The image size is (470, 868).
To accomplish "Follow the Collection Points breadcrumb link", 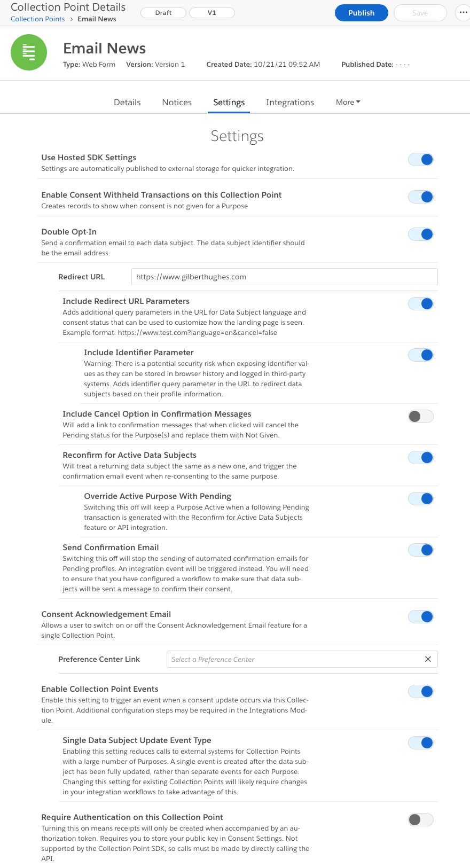I will (x=38, y=19).
